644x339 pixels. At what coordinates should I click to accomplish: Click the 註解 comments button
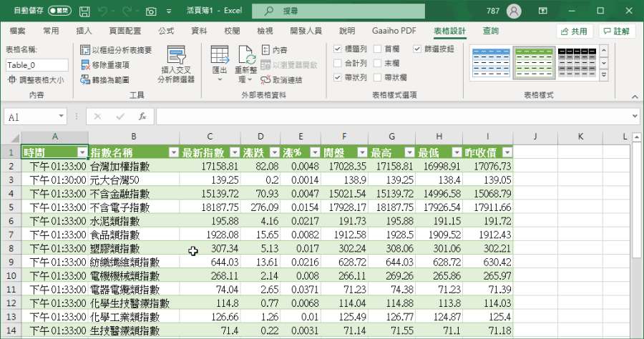click(617, 31)
